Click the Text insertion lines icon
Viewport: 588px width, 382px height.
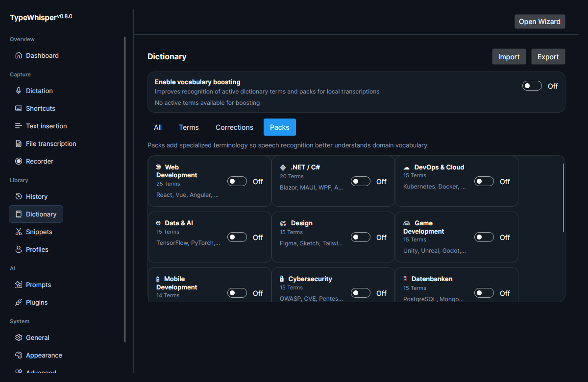click(19, 126)
